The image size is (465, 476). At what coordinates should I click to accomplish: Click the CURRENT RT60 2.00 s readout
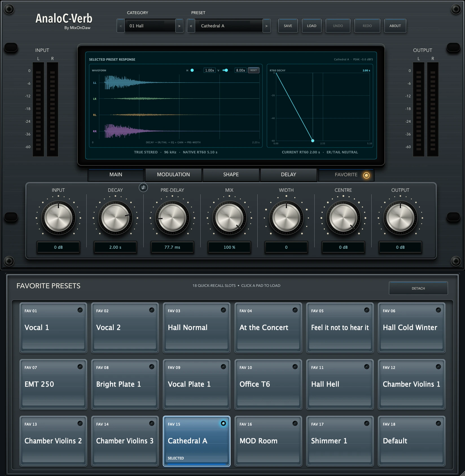[301, 152]
